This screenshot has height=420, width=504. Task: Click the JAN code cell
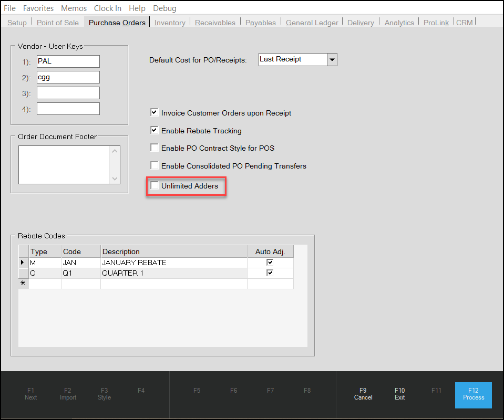point(81,262)
